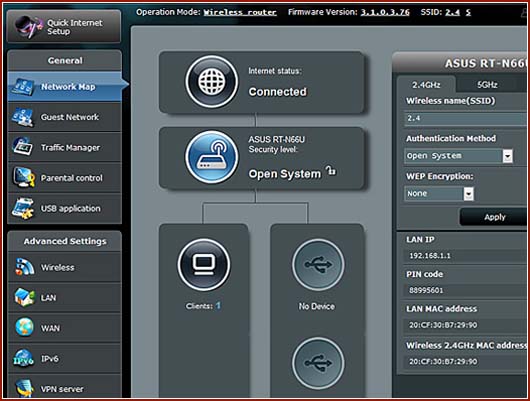Click the Apply button

pos(494,217)
